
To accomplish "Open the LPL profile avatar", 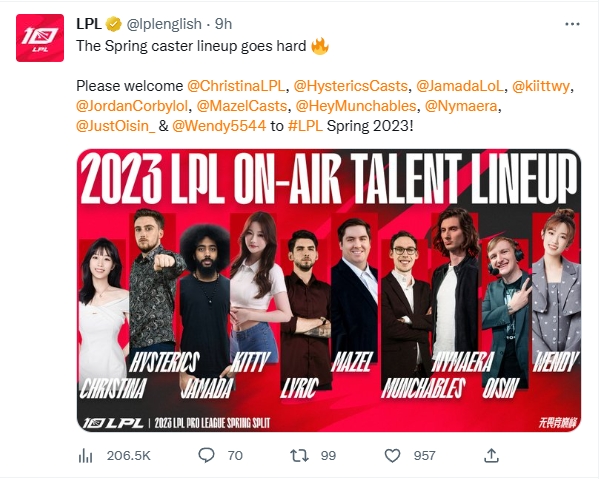I will click(x=40, y=38).
